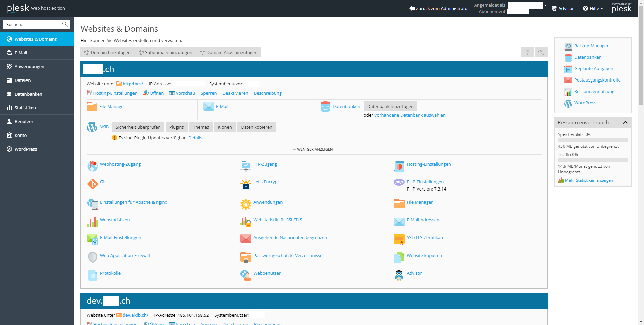The image size is (644, 325).
Task: Open the Hilfe dropdown menu
Action: [x=593, y=8]
